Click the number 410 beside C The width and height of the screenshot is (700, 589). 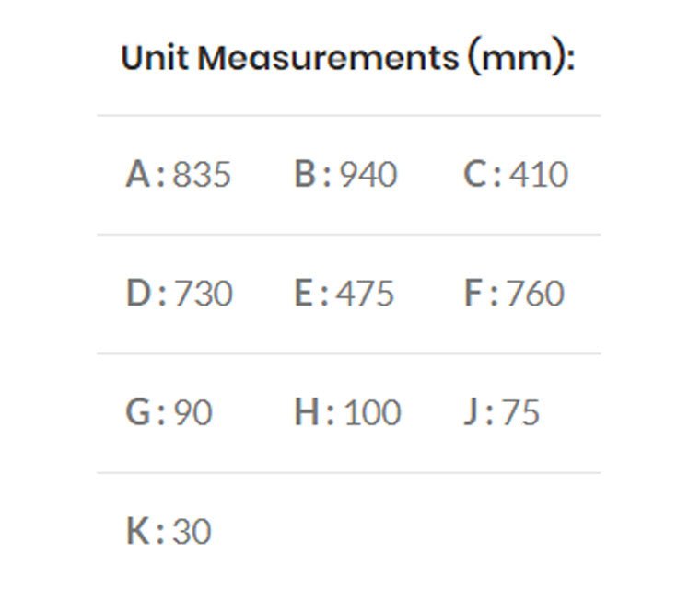coord(539,175)
